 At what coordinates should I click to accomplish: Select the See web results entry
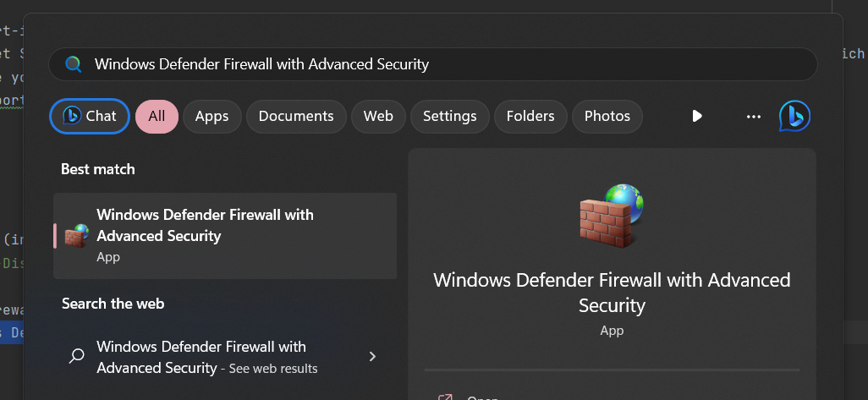click(207, 358)
